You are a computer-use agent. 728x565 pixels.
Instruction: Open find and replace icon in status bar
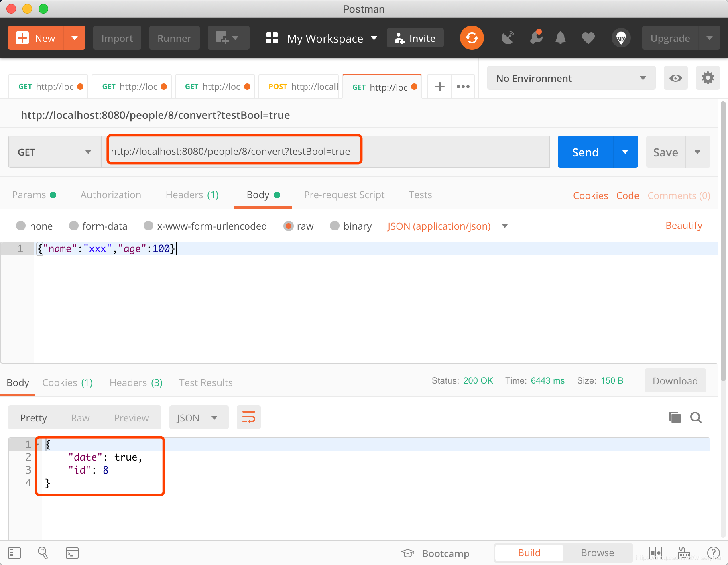(x=43, y=553)
